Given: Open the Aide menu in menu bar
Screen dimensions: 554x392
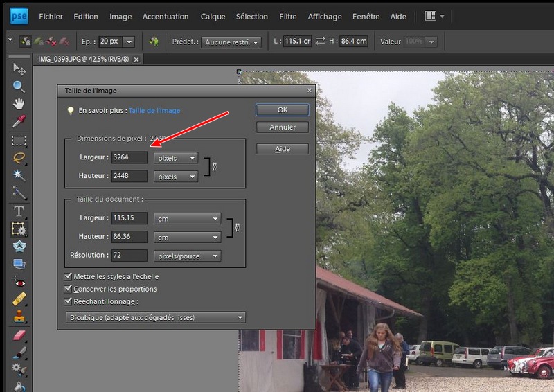Looking at the screenshot, I should point(398,17).
